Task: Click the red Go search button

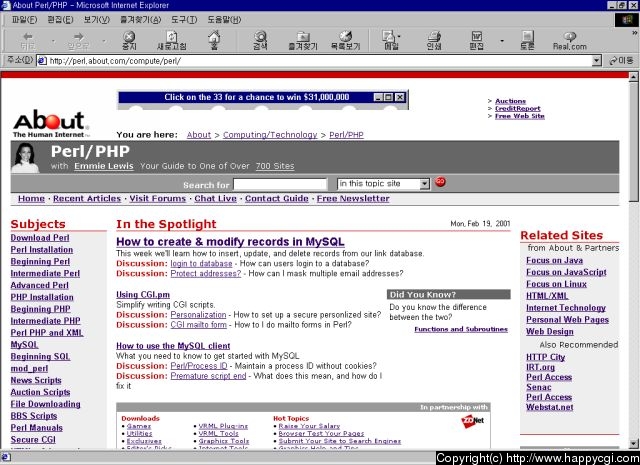Action: [x=440, y=182]
